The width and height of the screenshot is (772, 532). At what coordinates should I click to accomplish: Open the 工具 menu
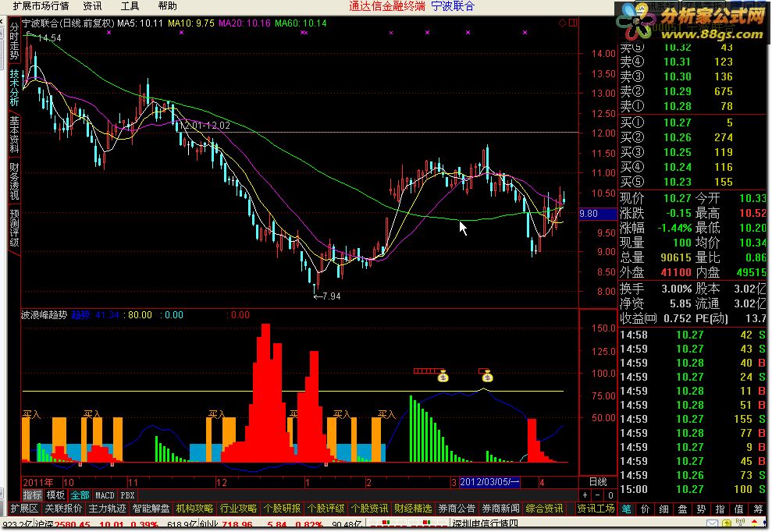click(x=130, y=6)
